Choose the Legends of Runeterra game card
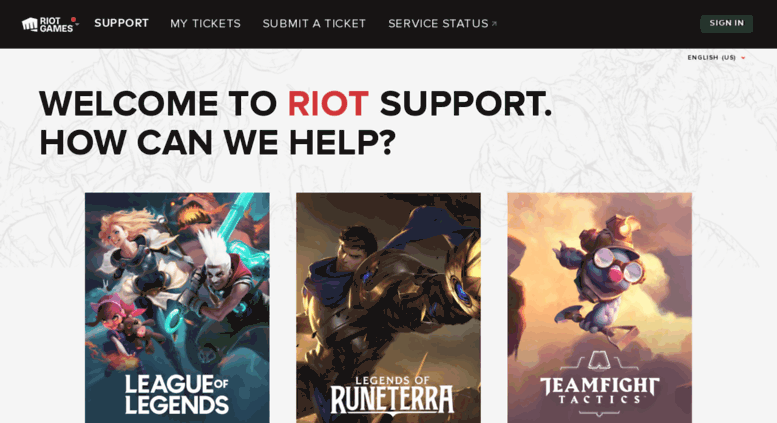777x423 pixels. pos(388,308)
